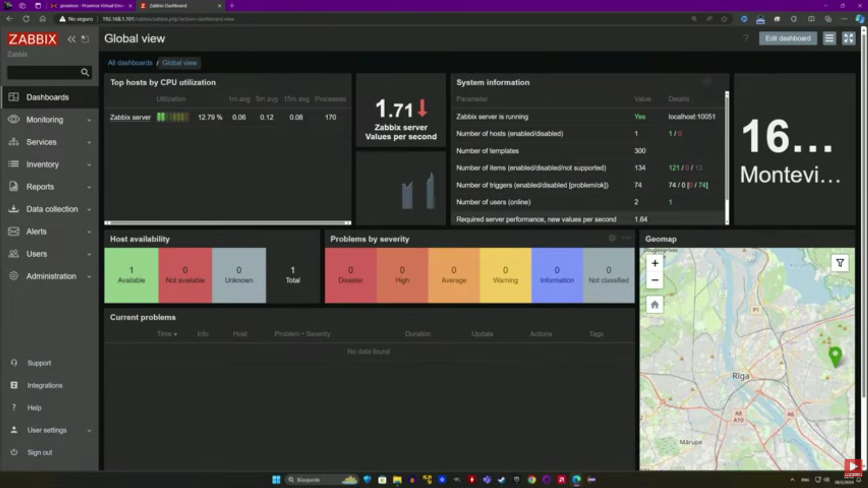Click the Edit dashboard button
Image resolution: width=868 pixels, height=488 pixels.
pyautogui.click(x=788, y=38)
